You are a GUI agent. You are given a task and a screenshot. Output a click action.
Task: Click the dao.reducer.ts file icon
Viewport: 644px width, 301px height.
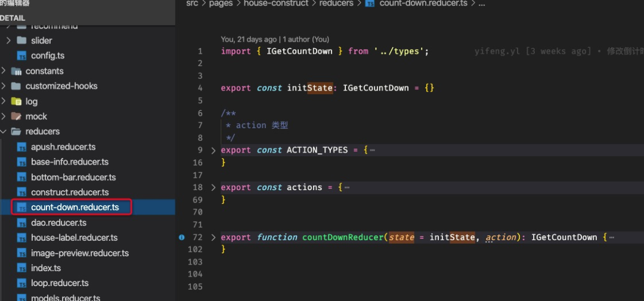click(22, 223)
